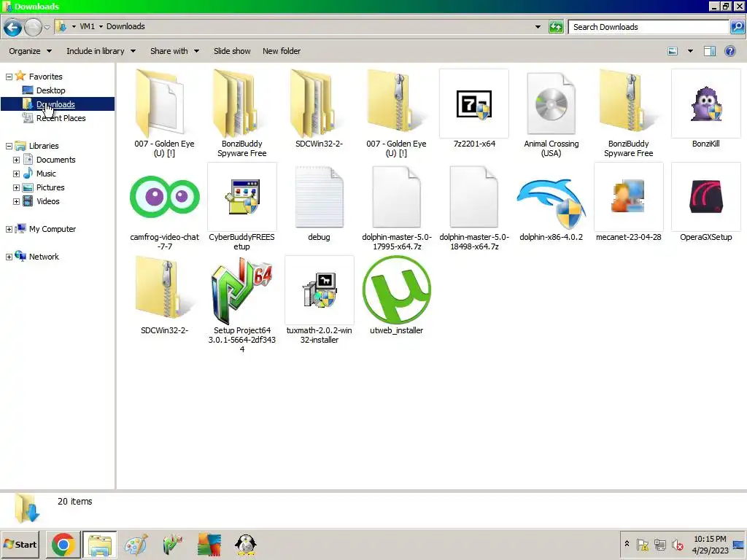Select the mecanet-23-04-28 file icon
The width and height of the screenshot is (747, 560).
pyautogui.click(x=628, y=197)
